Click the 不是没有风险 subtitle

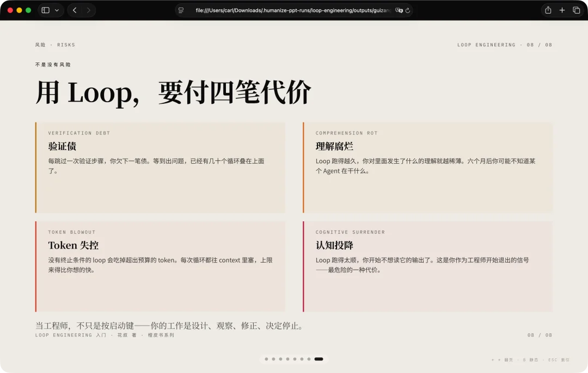coord(53,64)
